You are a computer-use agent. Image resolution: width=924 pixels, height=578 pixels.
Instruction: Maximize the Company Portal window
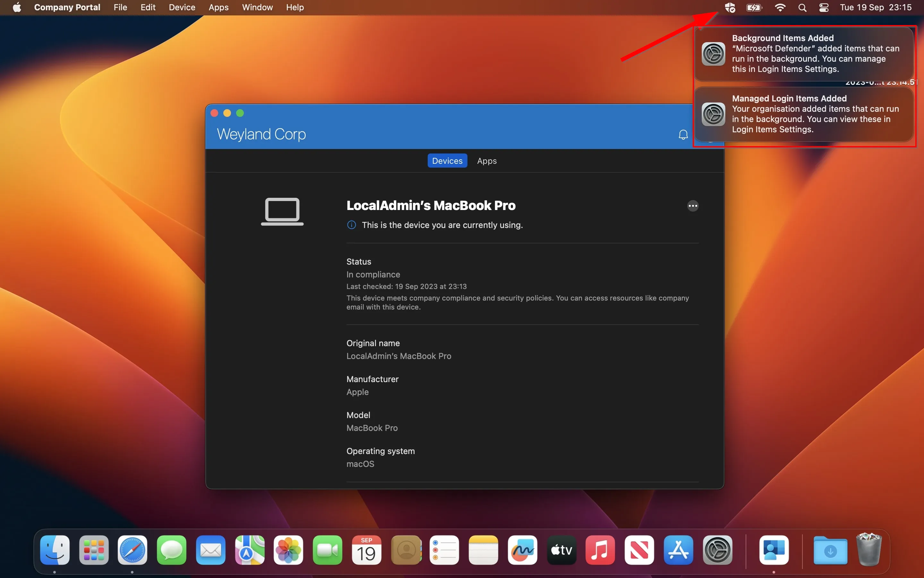(x=240, y=113)
